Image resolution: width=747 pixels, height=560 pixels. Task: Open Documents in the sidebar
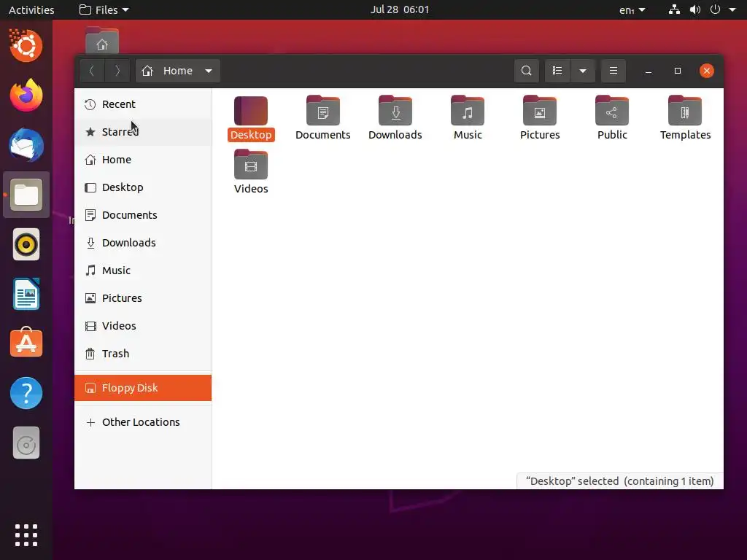[143, 215]
